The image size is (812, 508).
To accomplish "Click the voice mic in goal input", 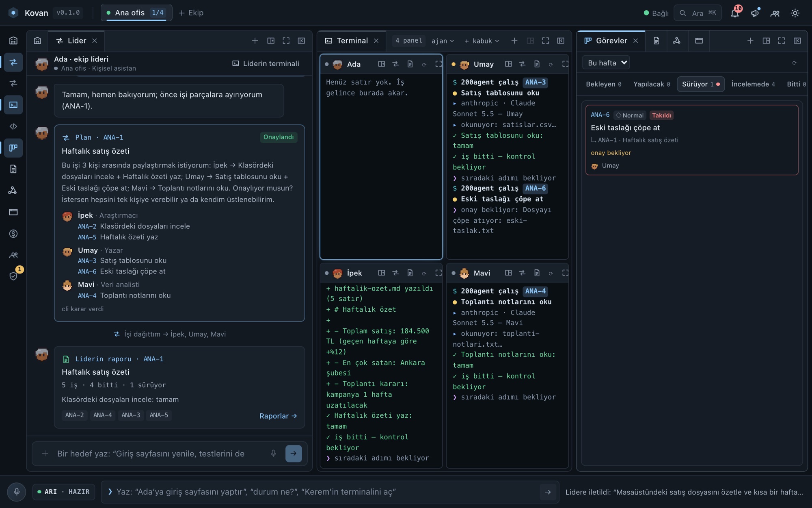I will (273, 453).
